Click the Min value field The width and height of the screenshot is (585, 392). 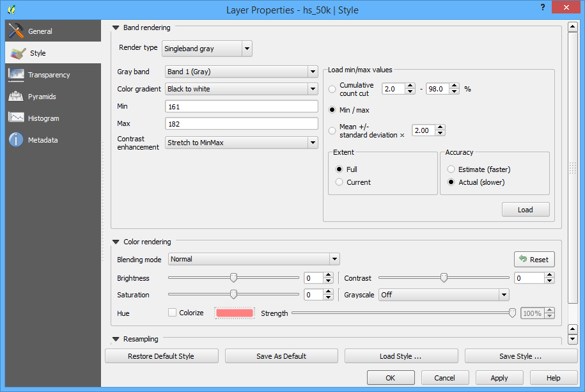pos(242,106)
